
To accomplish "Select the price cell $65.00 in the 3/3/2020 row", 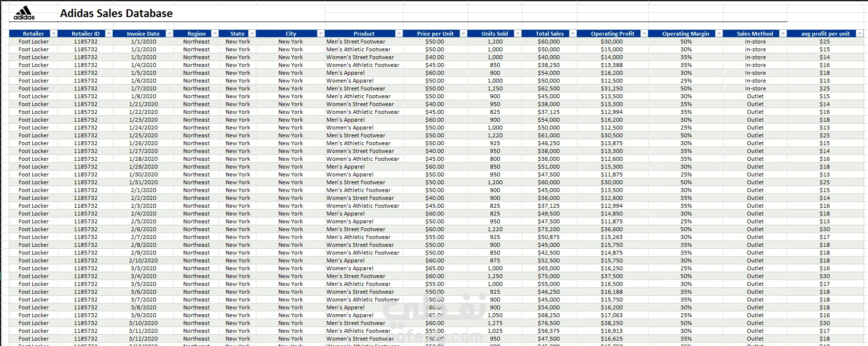I will tap(435, 268).
